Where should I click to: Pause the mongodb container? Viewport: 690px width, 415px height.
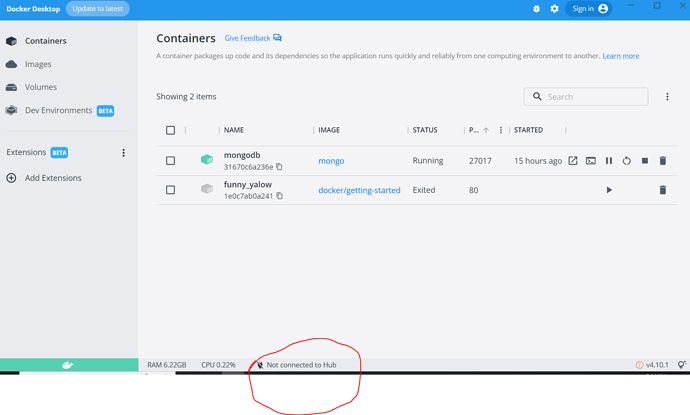click(609, 161)
